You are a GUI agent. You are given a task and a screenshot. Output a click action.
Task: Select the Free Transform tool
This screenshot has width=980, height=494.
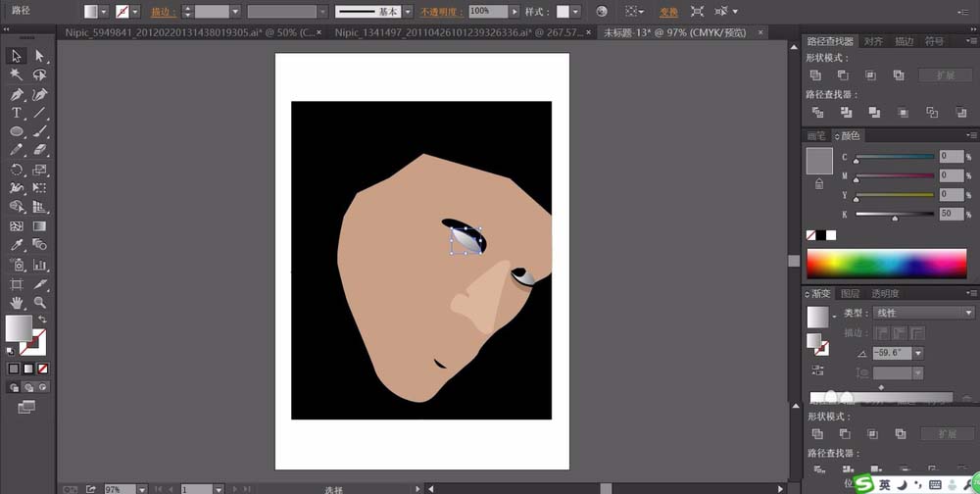(x=40, y=187)
